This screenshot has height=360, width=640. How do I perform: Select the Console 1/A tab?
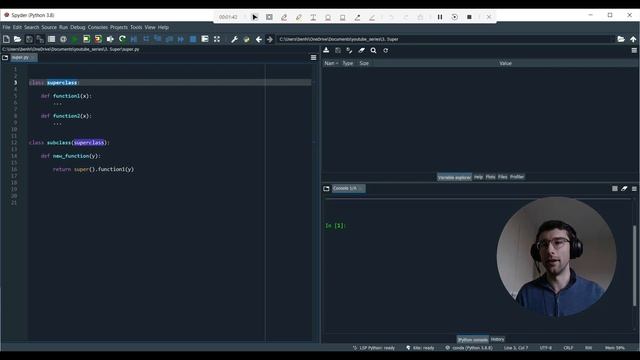[348, 189]
